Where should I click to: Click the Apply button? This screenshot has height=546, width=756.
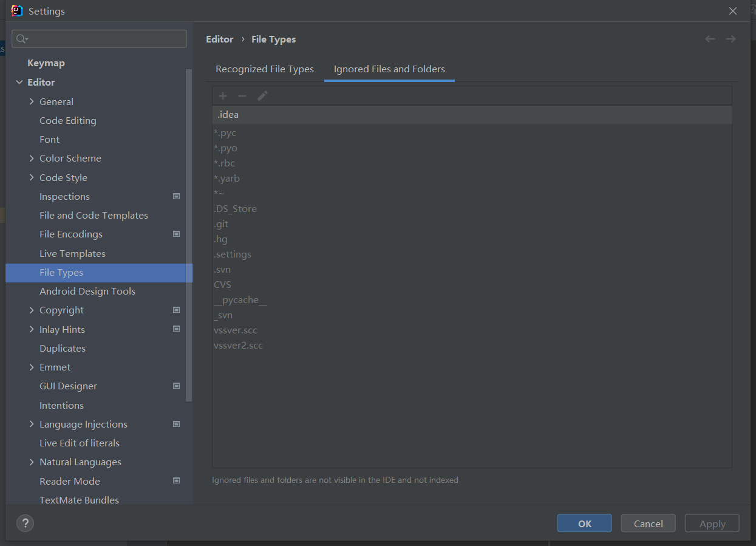[712, 524]
